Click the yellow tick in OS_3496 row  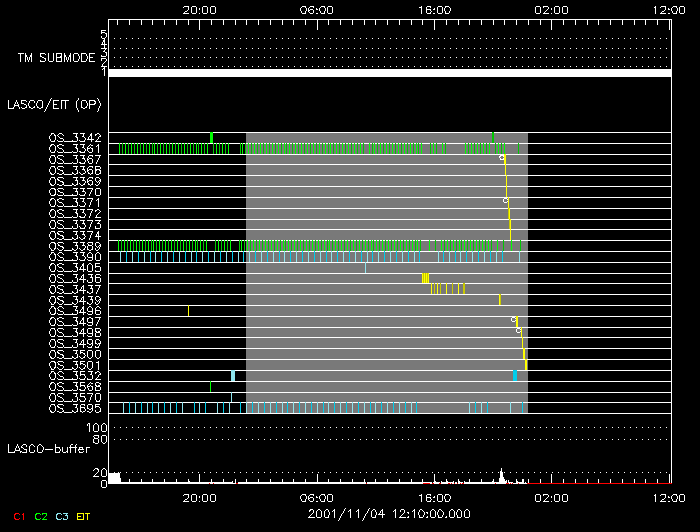[x=188, y=311]
